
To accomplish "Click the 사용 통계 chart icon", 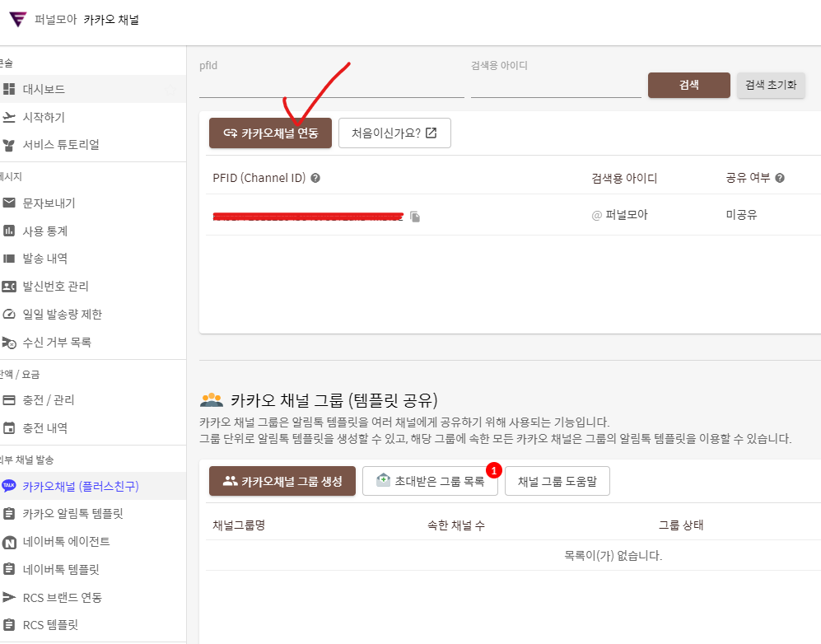I will tap(9, 231).
